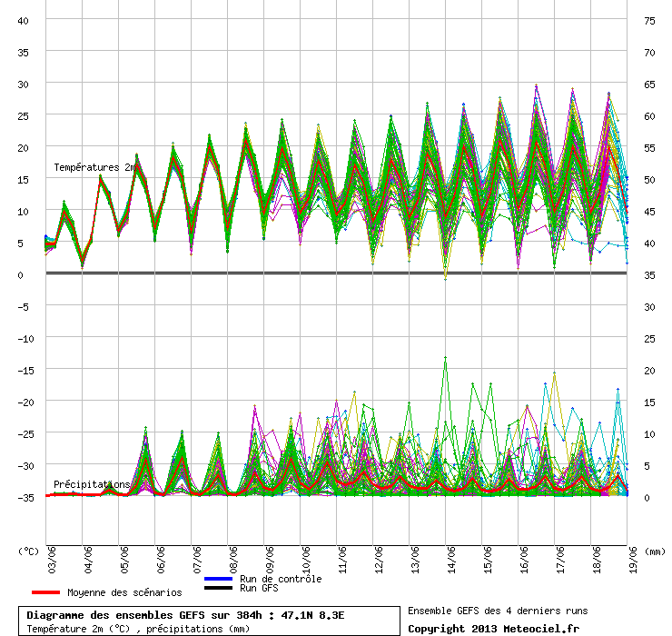Click the 18/06 date label
The image size is (672, 636).
597,560
